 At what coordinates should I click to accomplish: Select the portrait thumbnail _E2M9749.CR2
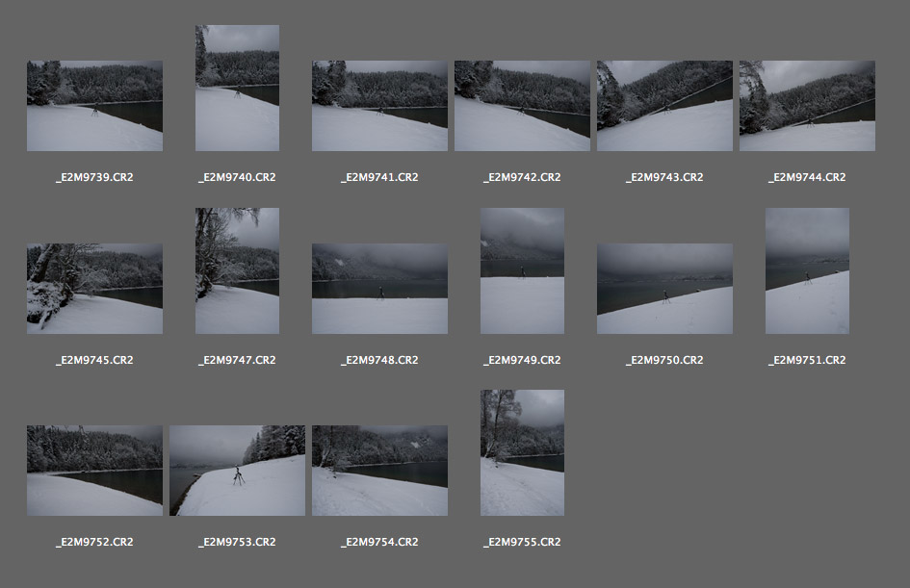tap(522, 271)
